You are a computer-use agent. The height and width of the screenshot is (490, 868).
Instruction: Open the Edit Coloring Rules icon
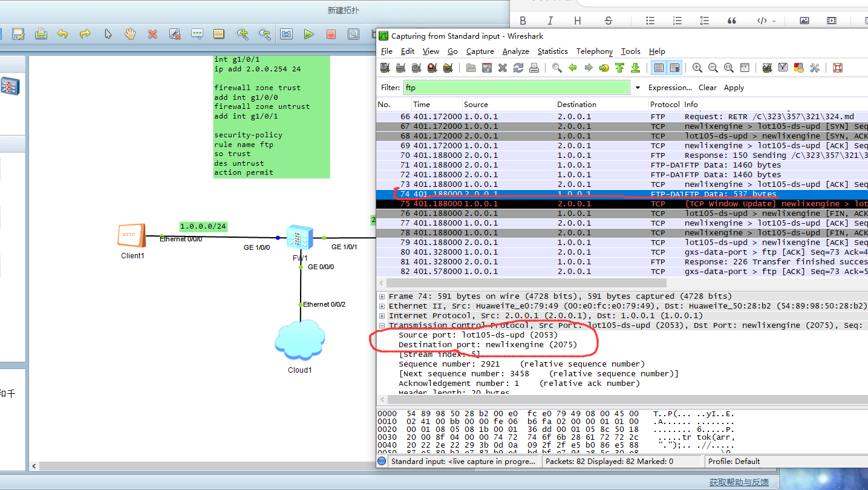point(798,67)
